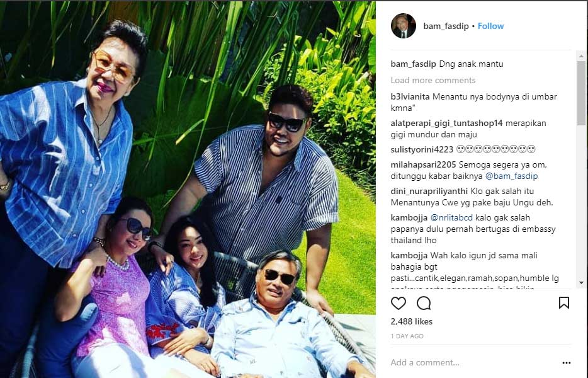
Task: Save post with bookmark icon
Action: click(564, 302)
